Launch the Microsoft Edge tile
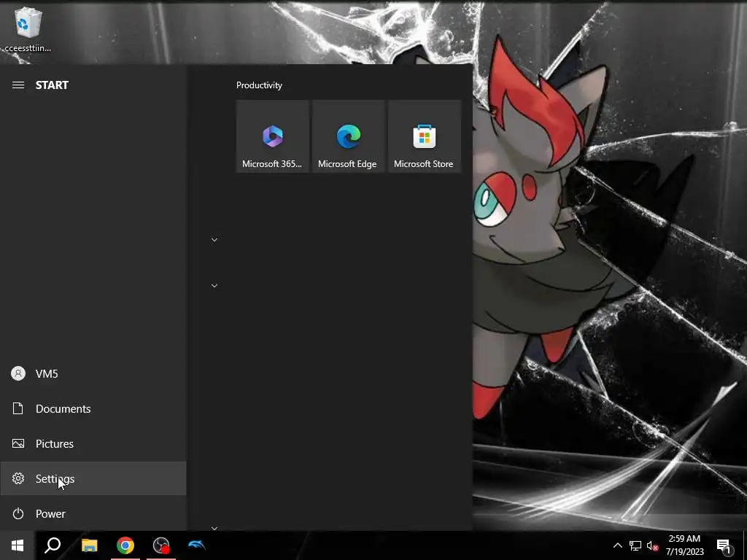 coord(348,136)
